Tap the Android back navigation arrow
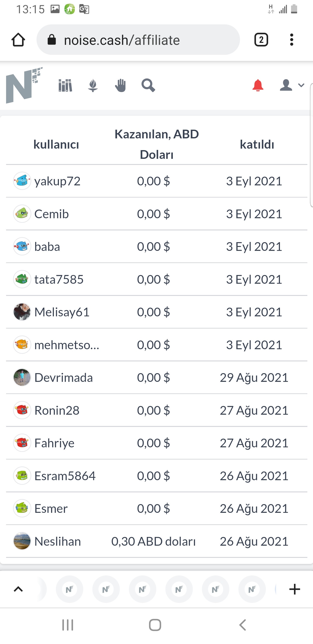The image size is (313, 644). tap(243, 625)
